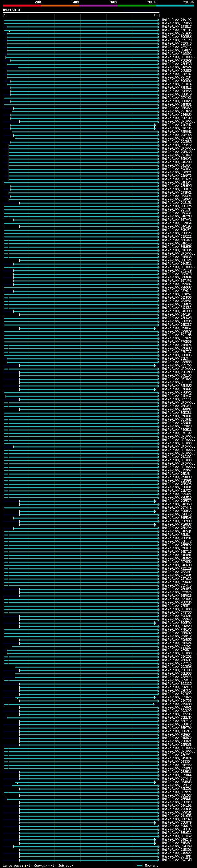Select hit label UniRef100_Q39572
The width and height of the screenshot is (197, 868).
(x=177, y=650)
